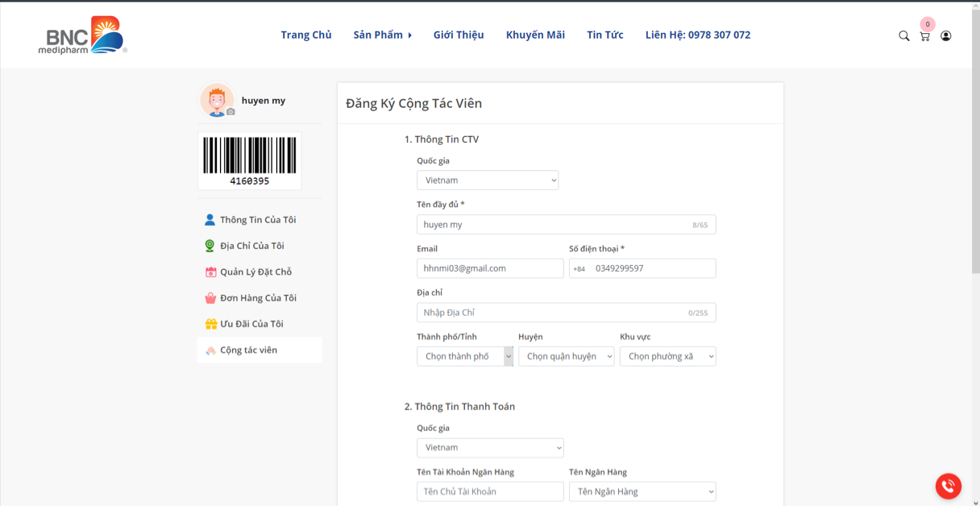Screen dimensions: 980x506
Task: Click the user account icon
Action: pyautogui.click(x=945, y=35)
